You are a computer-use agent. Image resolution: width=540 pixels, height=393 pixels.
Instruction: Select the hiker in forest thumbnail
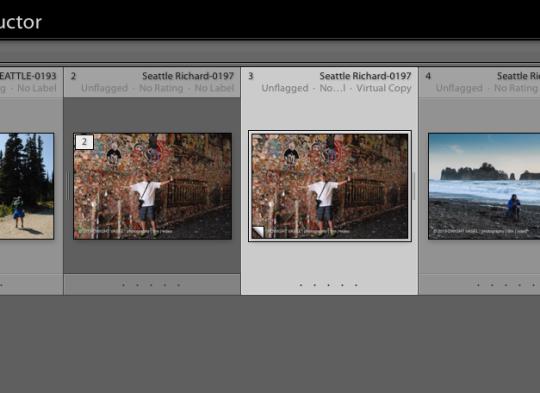(27, 186)
